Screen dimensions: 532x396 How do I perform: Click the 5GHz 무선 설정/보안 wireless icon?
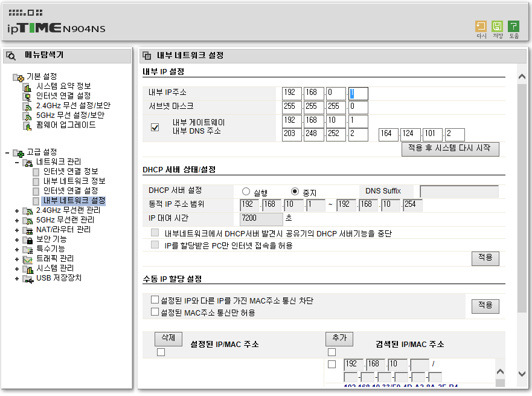pos(27,117)
